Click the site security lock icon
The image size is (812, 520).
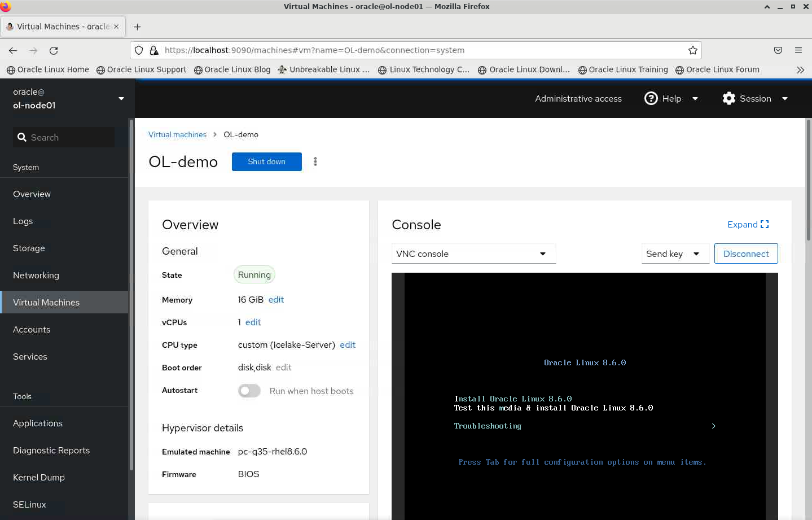[x=153, y=50]
